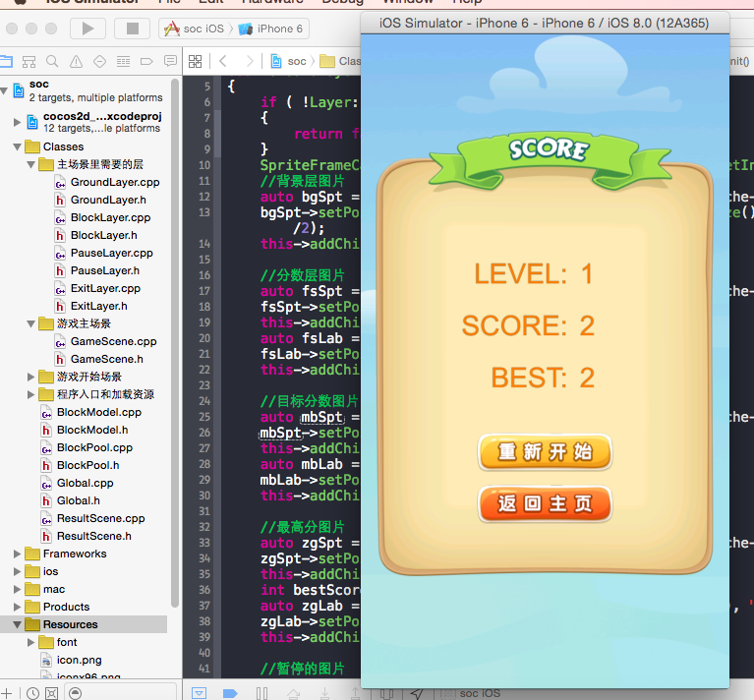
Task: Click the navigator filter text field
Action: point(120,693)
